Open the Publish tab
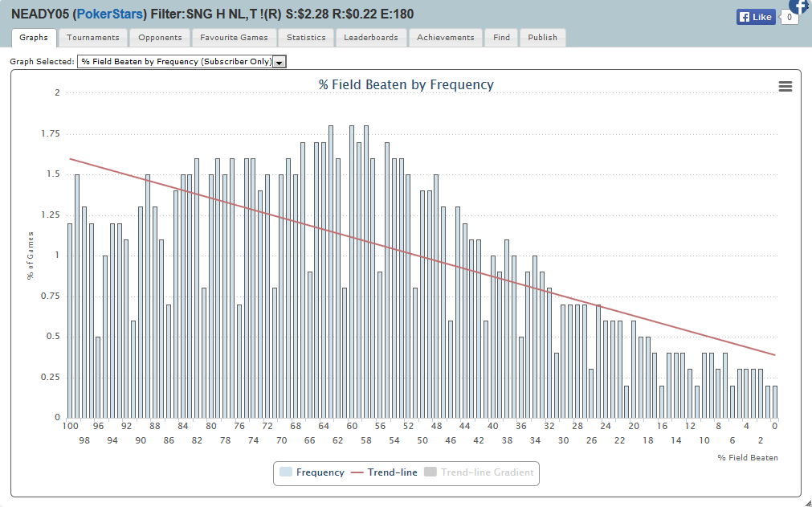The width and height of the screenshot is (812, 507). [542, 38]
